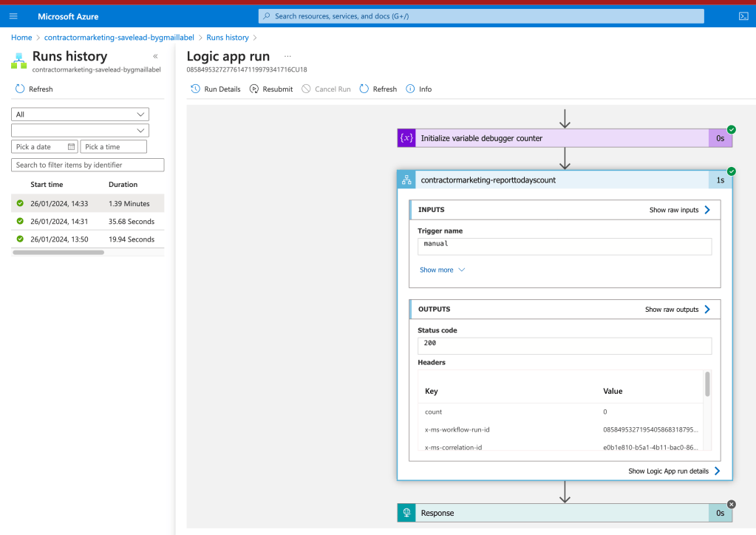Click the variable icon on Initialize variable step
The width and height of the screenshot is (756, 535).
[x=406, y=138]
